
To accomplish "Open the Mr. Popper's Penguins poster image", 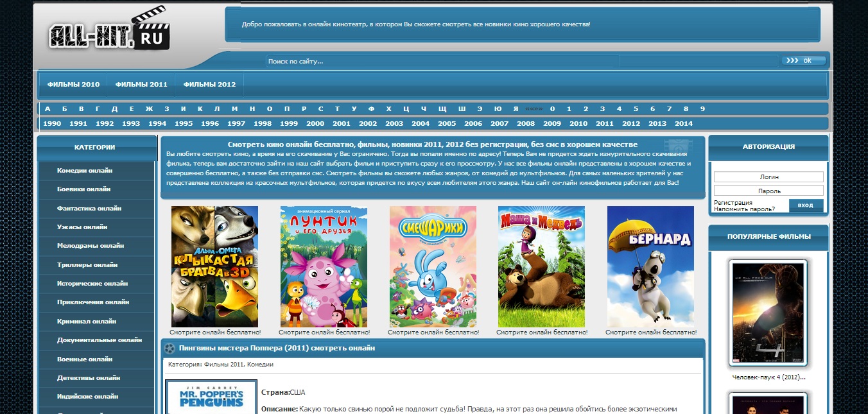I will tap(211, 397).
